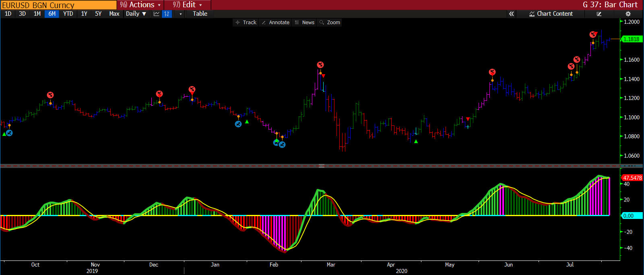This screenshot has width=644, height=275.
Task: Click the Oct label on time axis
Action: point(35,265)
